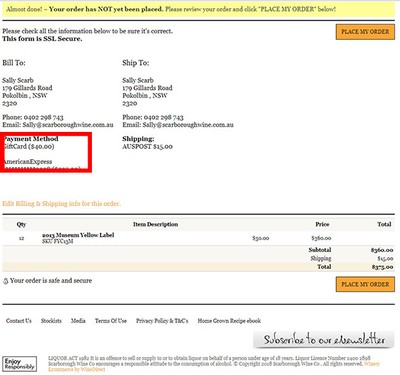The image size is (400, 375).
Task: Click the Bill To email address
Action: [x=68, y=125]
